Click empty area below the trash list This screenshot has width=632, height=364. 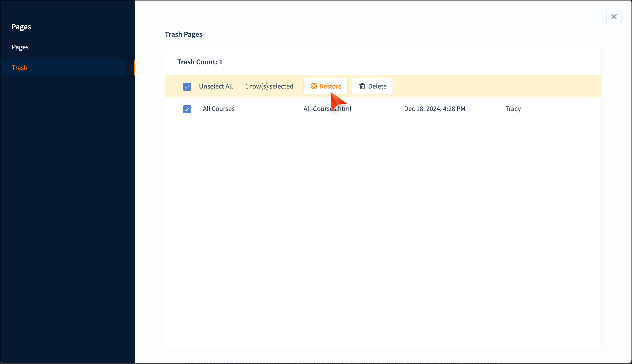coord(383,225)
